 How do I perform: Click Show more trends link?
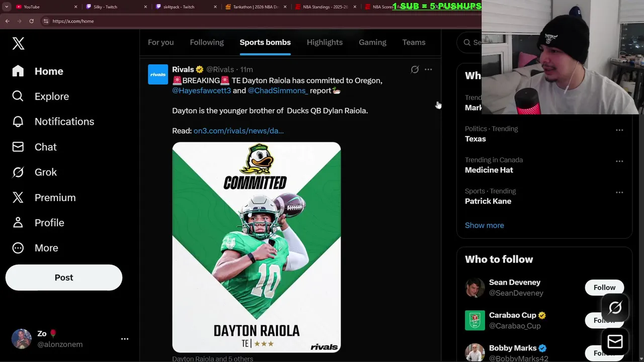coord(485,225)
